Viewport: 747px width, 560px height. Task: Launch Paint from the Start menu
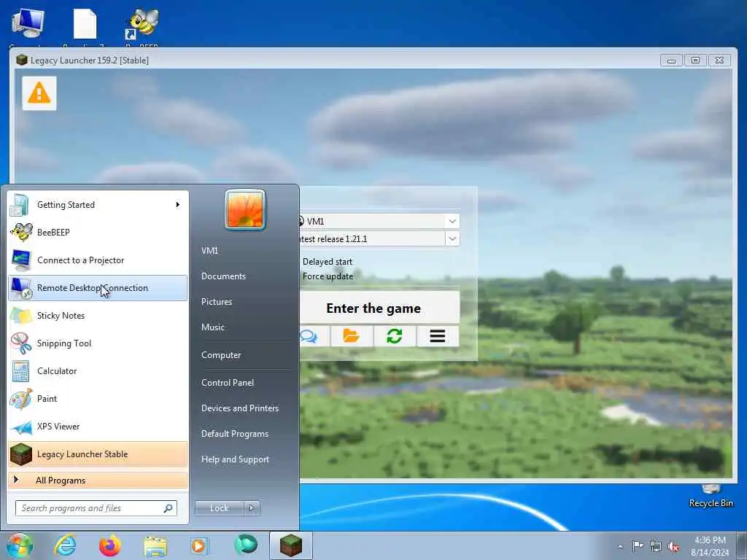click(x=98, y=399)
